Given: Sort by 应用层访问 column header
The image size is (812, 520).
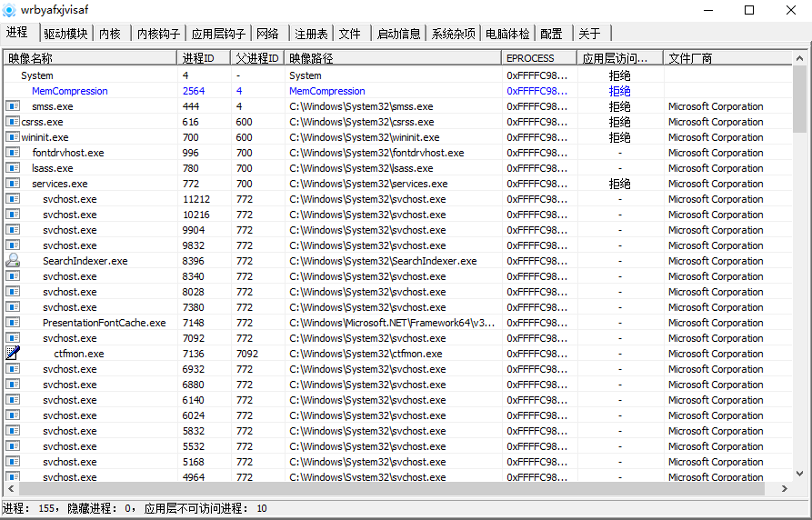Looking at the screenshot, I should point(620,58).
